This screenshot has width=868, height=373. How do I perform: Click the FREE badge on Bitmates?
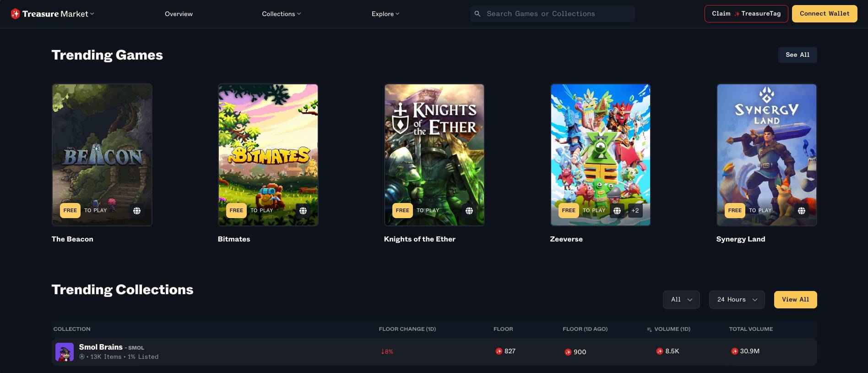coord(236,210)
